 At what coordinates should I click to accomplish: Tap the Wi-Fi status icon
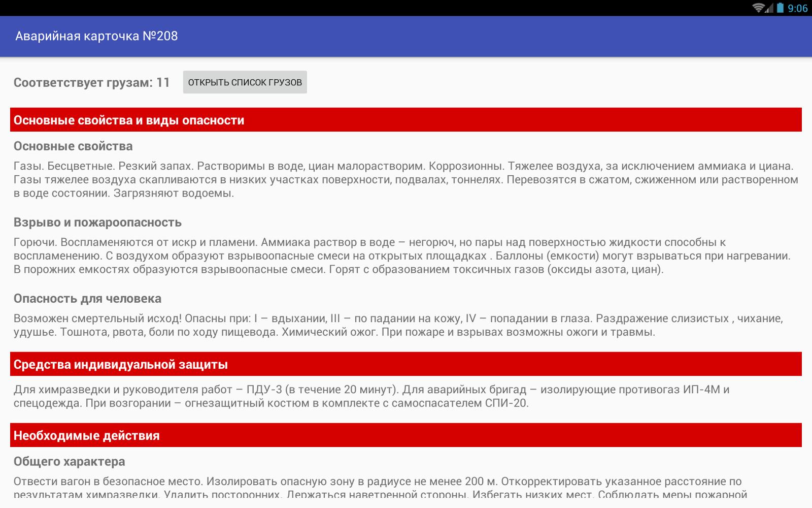(x=758, y=8)
